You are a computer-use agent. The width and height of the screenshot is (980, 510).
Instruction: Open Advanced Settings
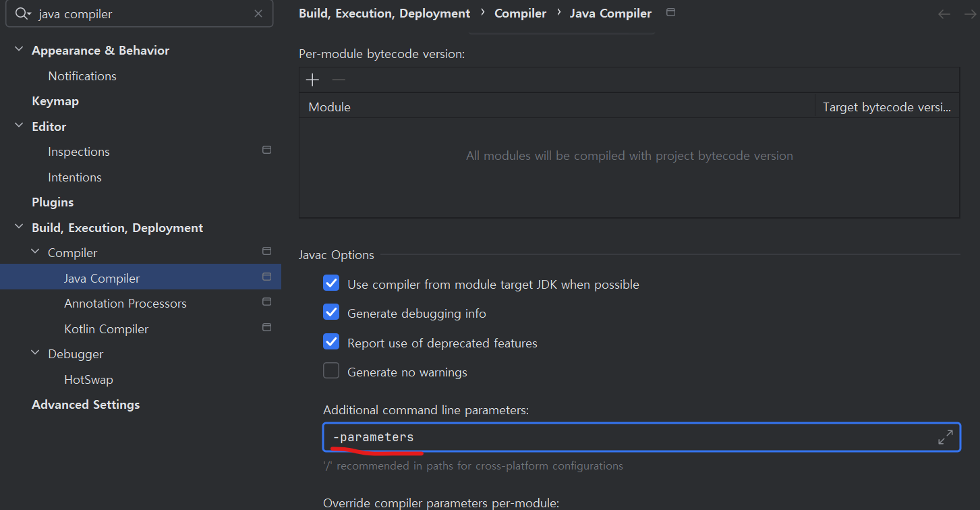coord(86,405)
